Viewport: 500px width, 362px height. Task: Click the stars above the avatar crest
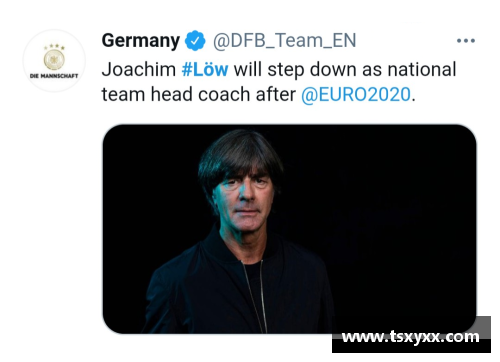pos(54,47)
